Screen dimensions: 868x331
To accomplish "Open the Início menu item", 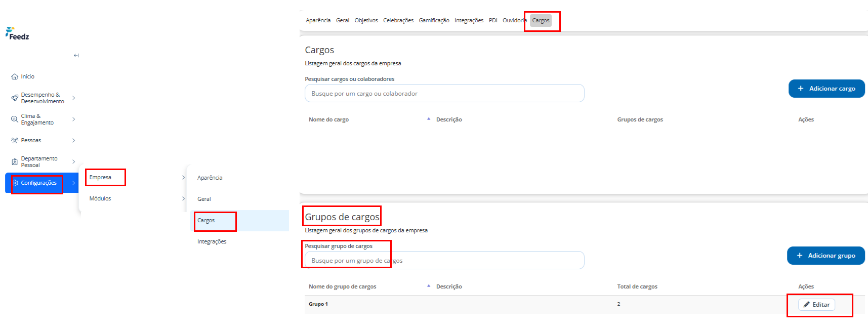I will click(28, 77).
